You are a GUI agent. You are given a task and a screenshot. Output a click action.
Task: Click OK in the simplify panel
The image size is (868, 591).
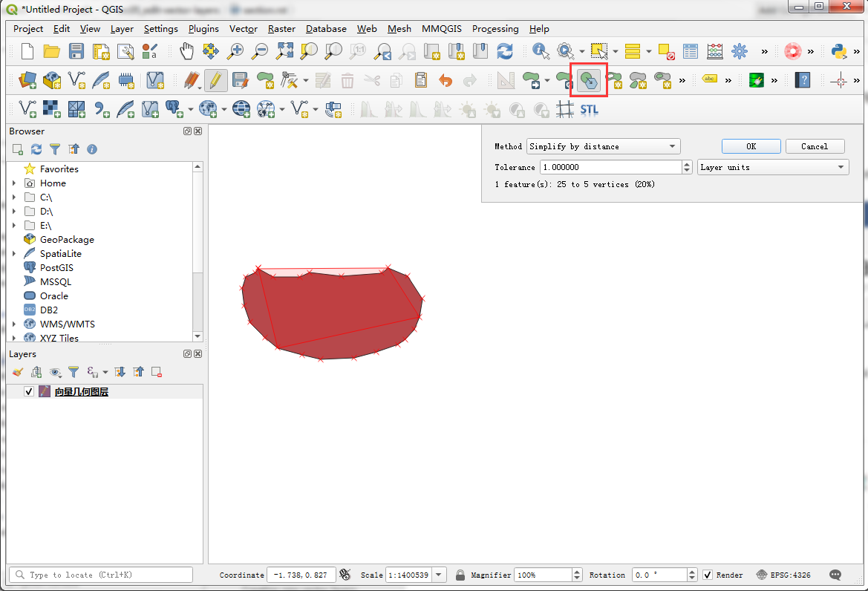tap(751, 147)
